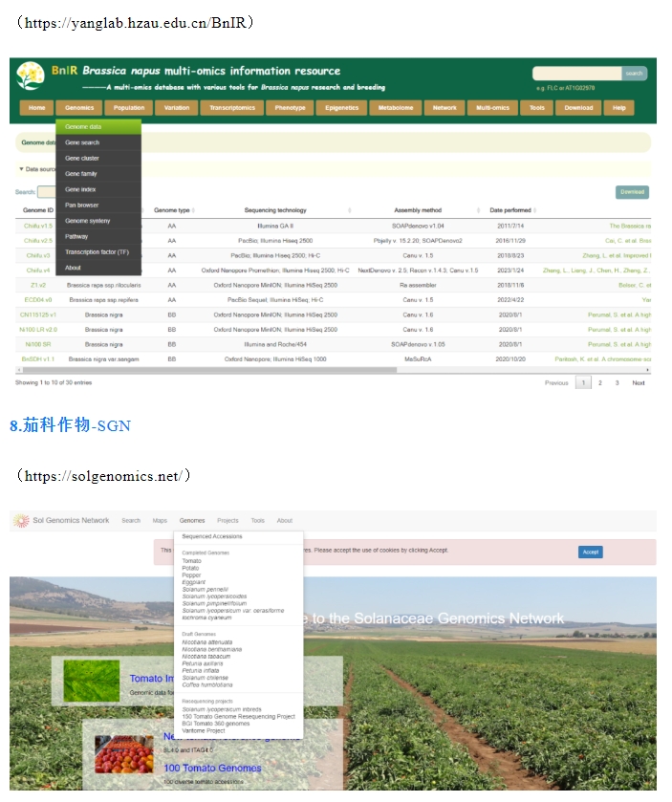Select Pan browser in Genomics dropdown
This screenshot has height=802, width=672.
pyautogui.click(x=98, y=206)
